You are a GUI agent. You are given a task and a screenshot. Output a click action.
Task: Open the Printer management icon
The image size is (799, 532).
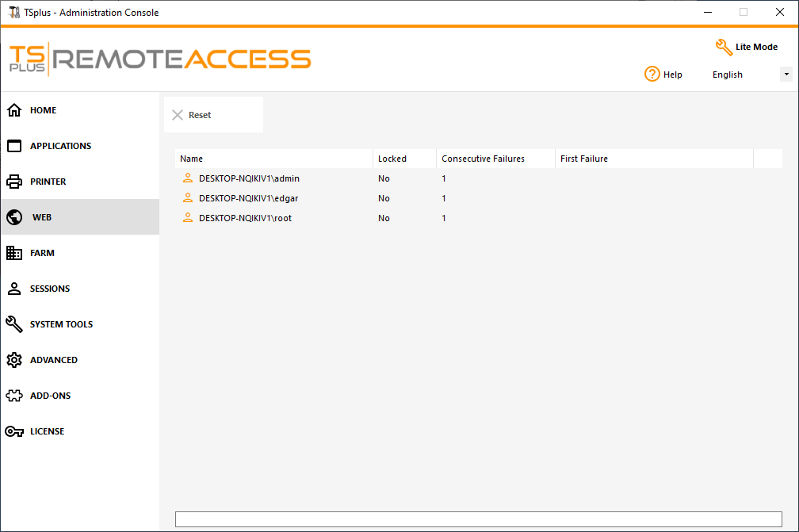coord(13,181)
